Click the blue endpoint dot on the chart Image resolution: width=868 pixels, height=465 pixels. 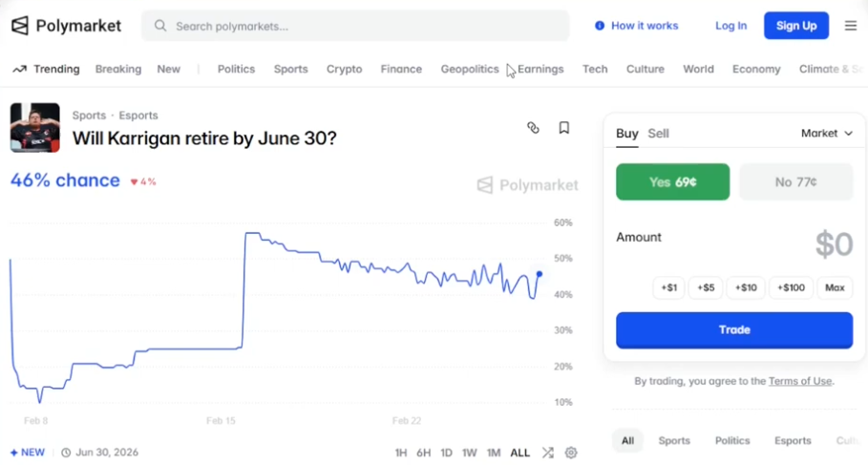tap(540, 274)
